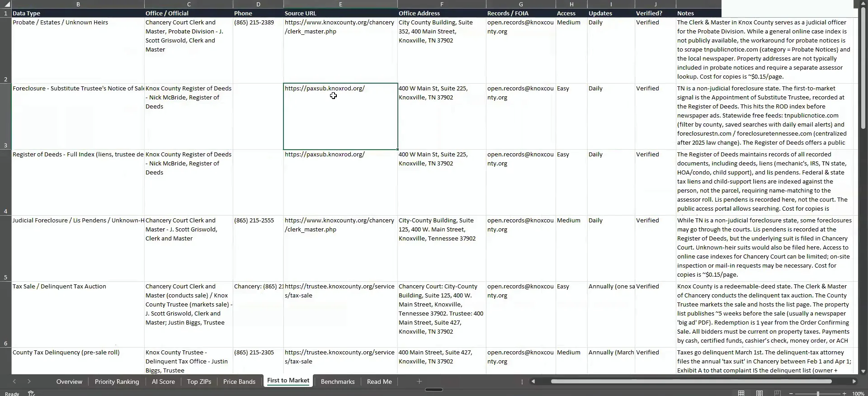Select row 3 header
Screen dimensions: 868x396
point(5,117)
